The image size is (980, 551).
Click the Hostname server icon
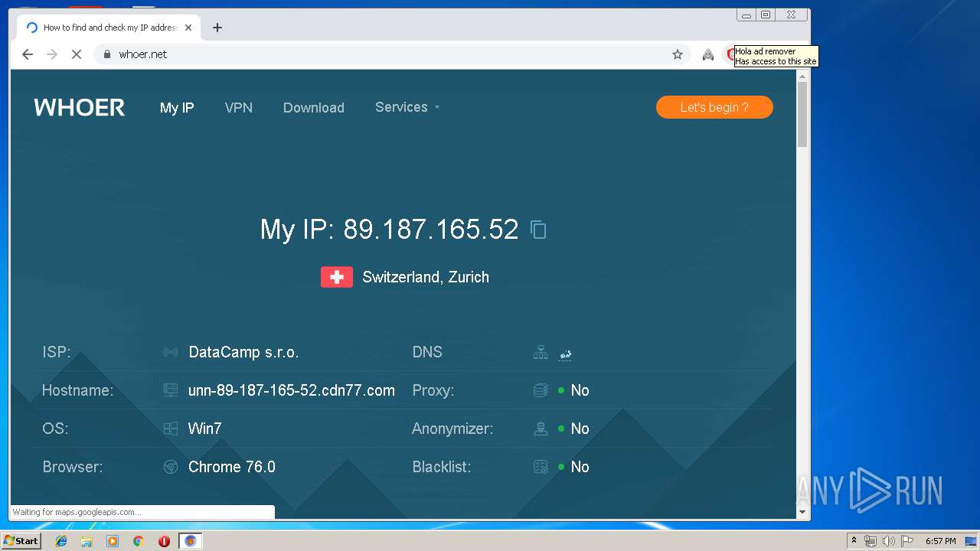[x=171, y=390]
